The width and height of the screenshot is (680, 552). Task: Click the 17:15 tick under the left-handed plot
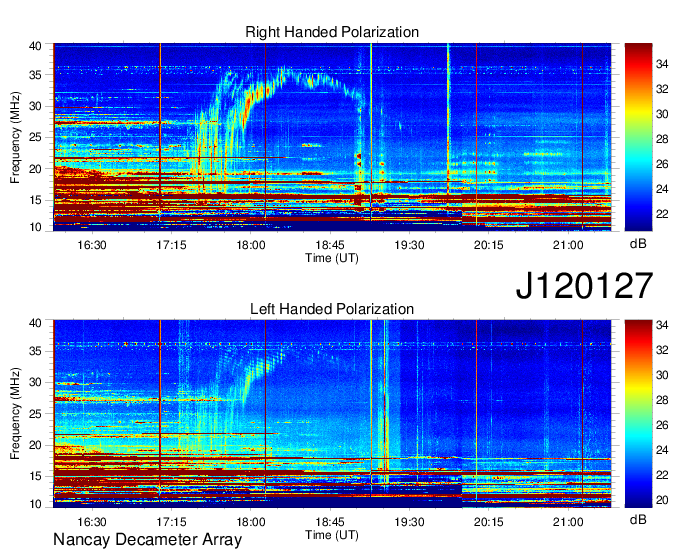click(x=171, y=522)
